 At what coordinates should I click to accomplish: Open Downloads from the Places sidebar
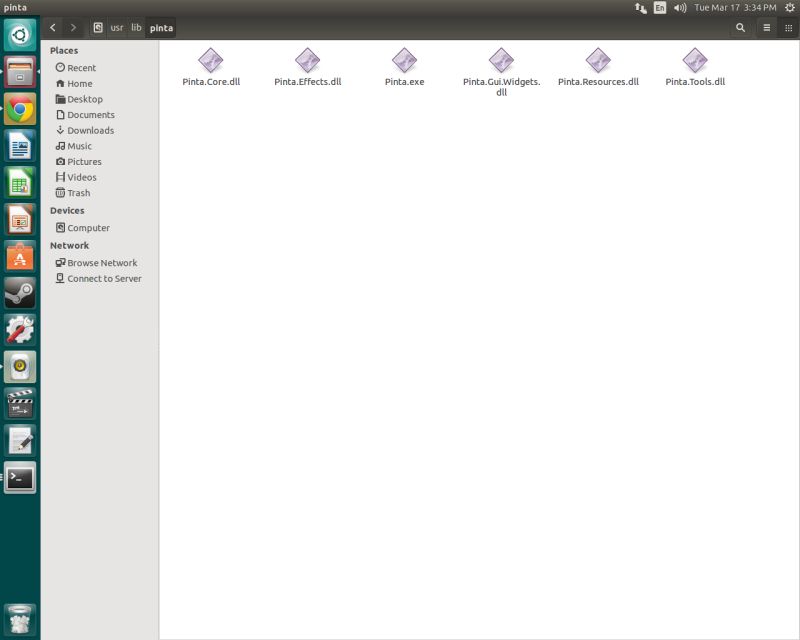88,130
